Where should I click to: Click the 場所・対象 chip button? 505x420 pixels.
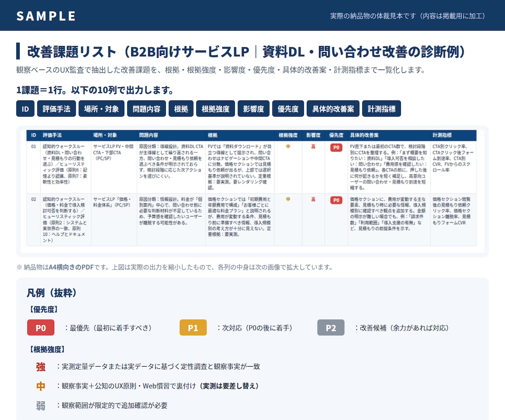pyautogui.click(x=101, y=109)
